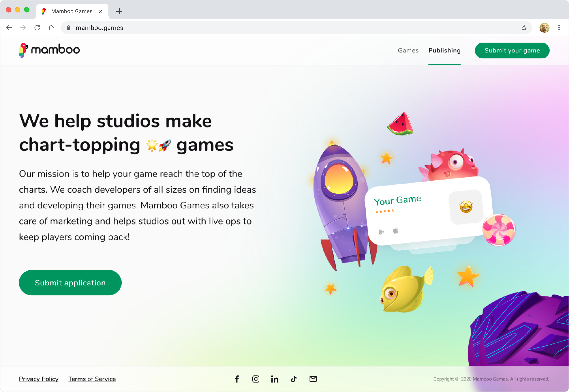
Task: Open the Instagram icon in footer
Action: tap(256, 379)
